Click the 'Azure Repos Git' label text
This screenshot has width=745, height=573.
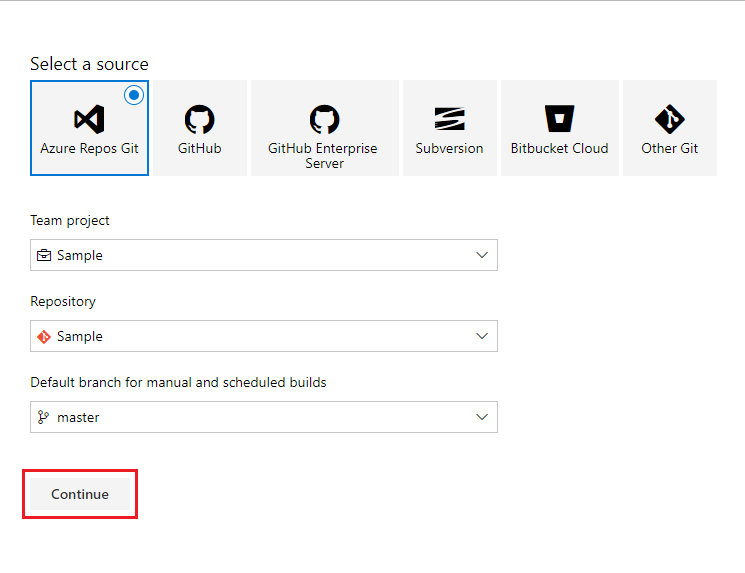pos(89,148)
